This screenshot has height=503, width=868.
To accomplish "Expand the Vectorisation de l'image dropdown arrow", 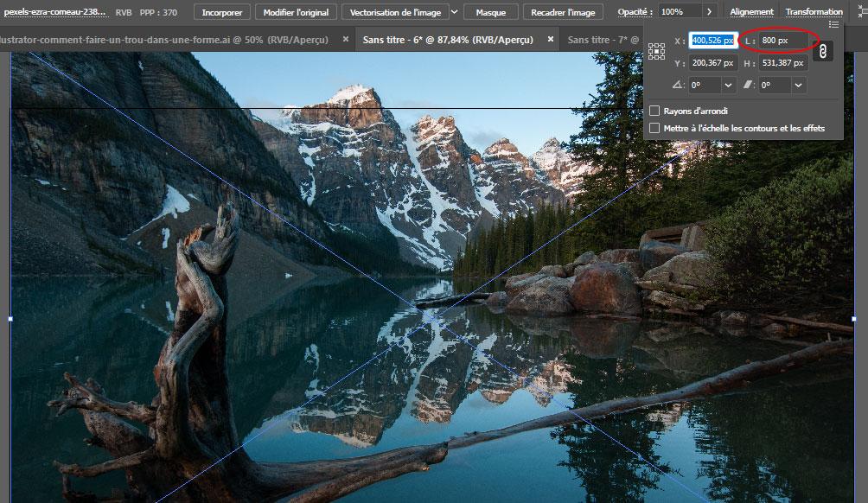I will [x=455, y=12].
